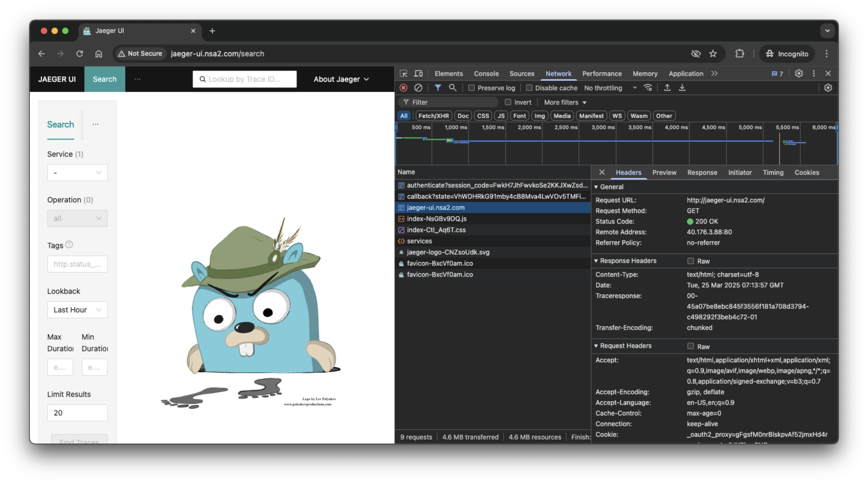
Task: Click the inspect element picker icon
Action: click(x=403, y=74)
